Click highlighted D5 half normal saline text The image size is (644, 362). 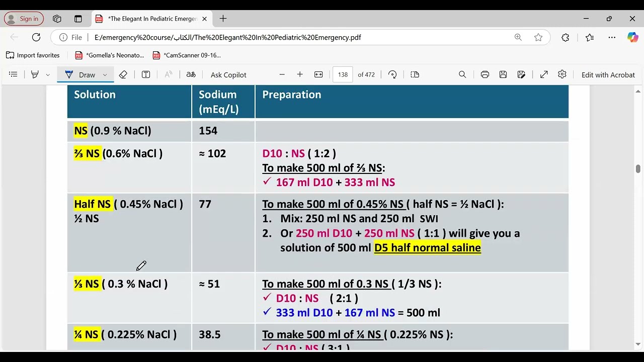coord(428,247)
